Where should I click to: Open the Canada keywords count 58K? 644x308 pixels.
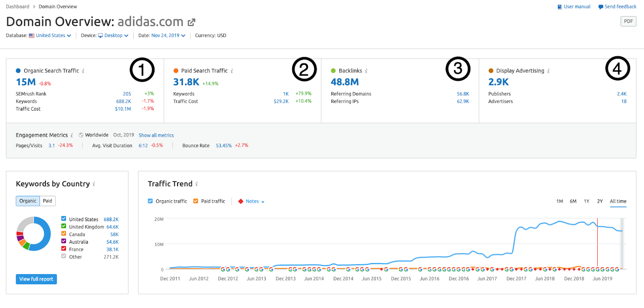coord(115,235)
